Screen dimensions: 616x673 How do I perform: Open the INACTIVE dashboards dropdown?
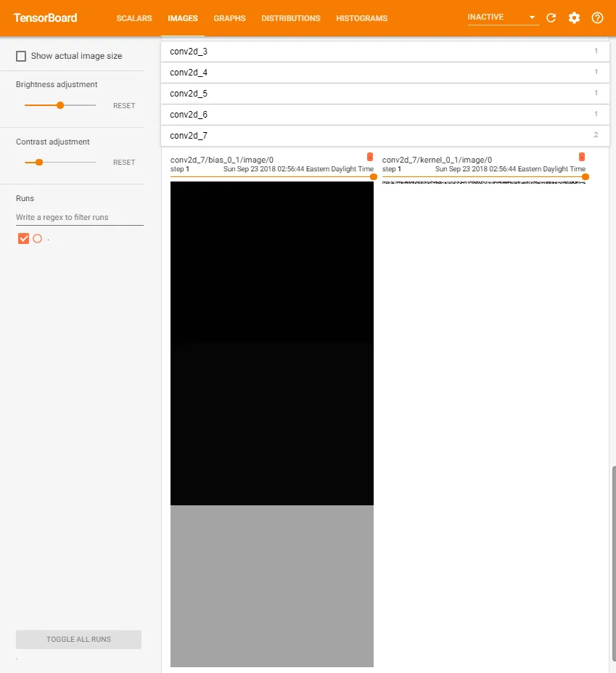click(x=504, y=17)
